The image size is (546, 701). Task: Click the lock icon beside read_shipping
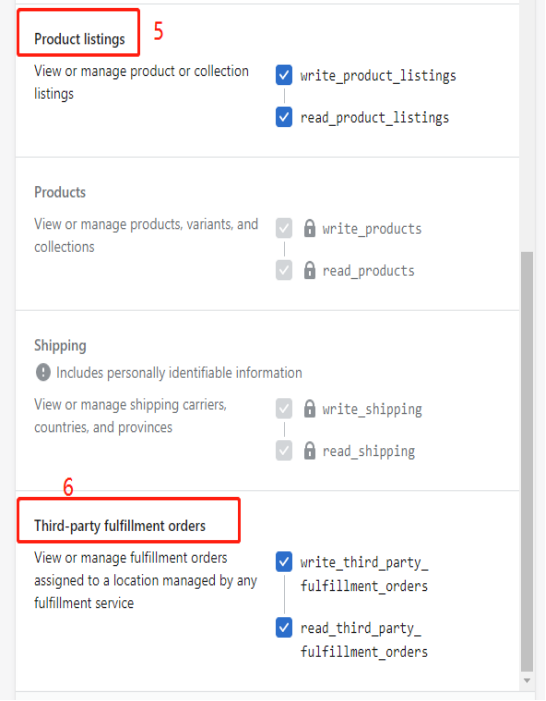(x=309, y=451)
